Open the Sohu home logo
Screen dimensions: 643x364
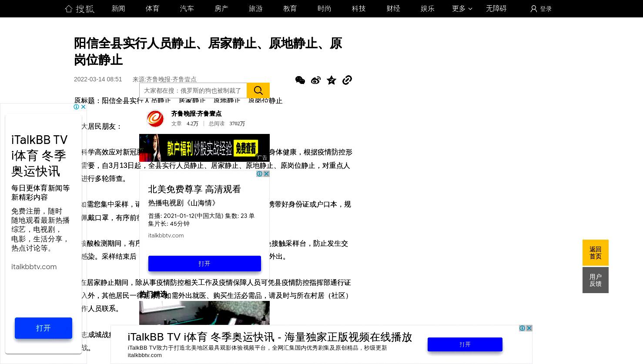[x=80, y=9]
